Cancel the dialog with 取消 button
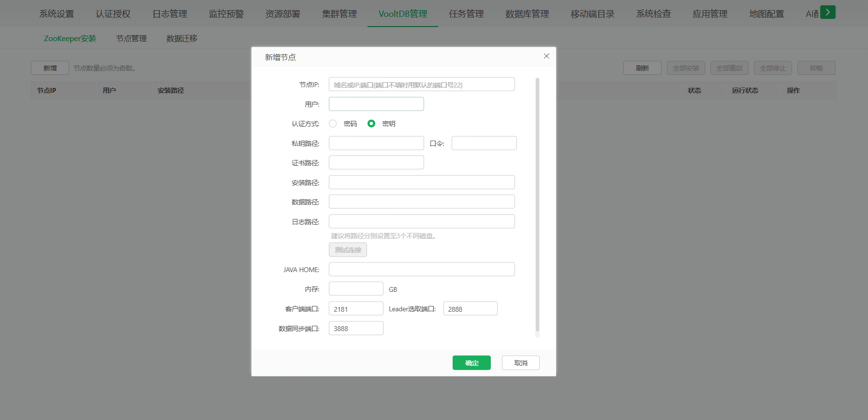Screen dimensions: 868x420 pyautogui.click(x=520, y=363)
